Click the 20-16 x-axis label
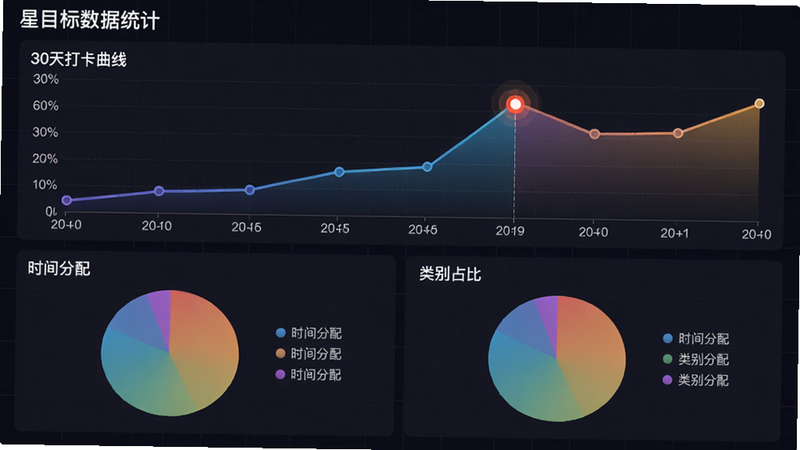Image resolution: width=800 pixels, height=450 pixels. click(x=246, y=227)
